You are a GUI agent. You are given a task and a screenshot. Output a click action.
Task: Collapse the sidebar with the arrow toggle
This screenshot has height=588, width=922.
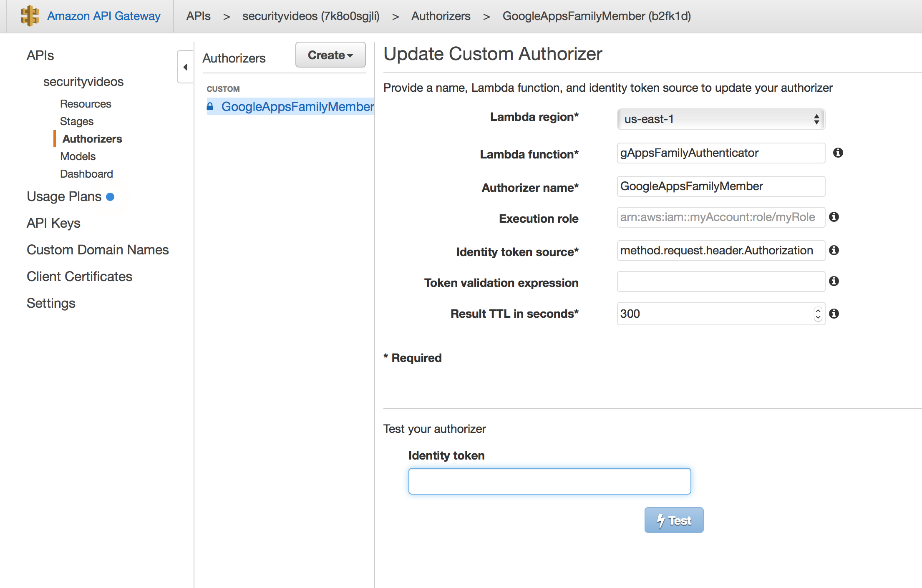pyautogui.click(x=185, y=67)
